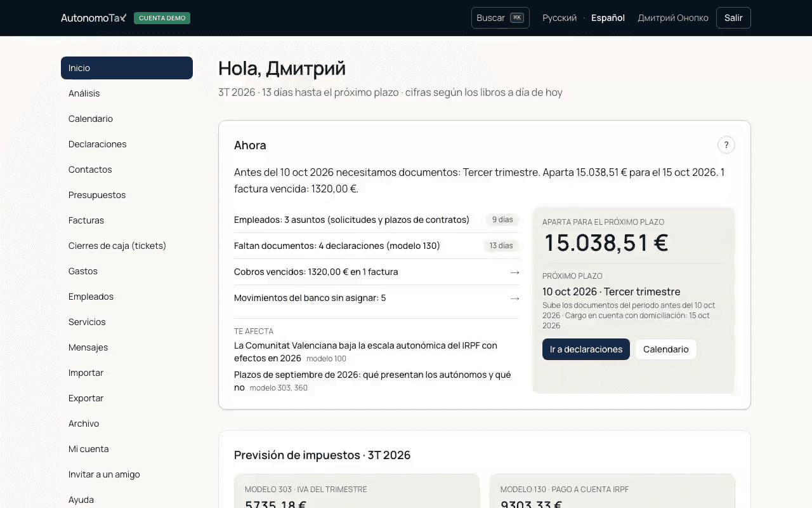This screenshot has width=812, height=508.
Task: Switch language to Русский
Action: [560, 18]
